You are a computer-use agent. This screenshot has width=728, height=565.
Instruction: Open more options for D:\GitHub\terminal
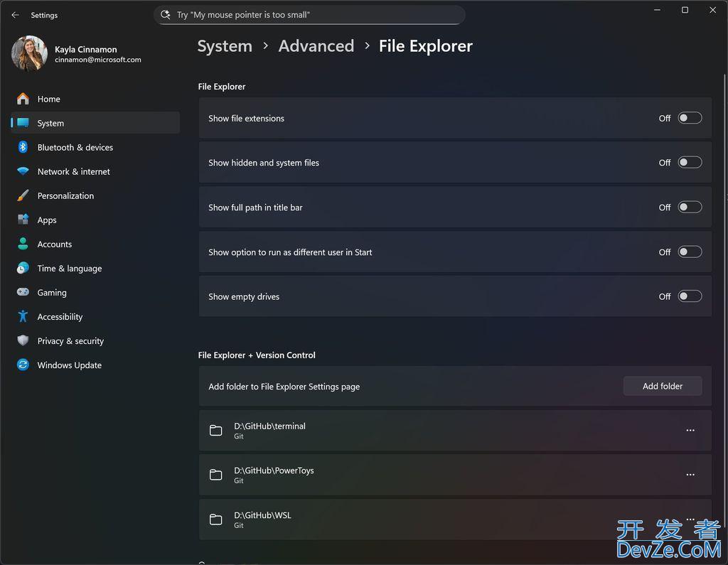pyautogui.click(x=690, y=431)
